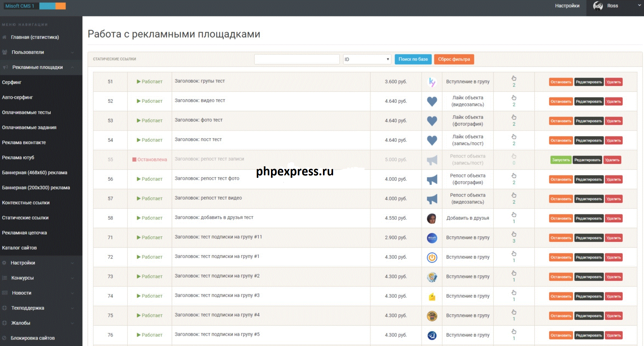Viewport: 644px width, 346px height.
Task: Click the friend avatar in row 58
Action: coord(432,218)
